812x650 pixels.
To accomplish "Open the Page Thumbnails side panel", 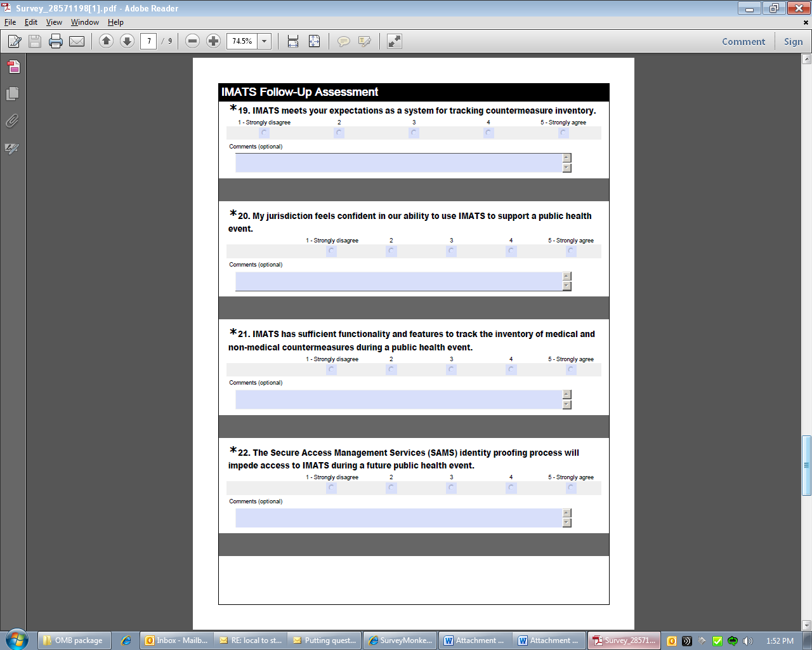I will point(13,94).
